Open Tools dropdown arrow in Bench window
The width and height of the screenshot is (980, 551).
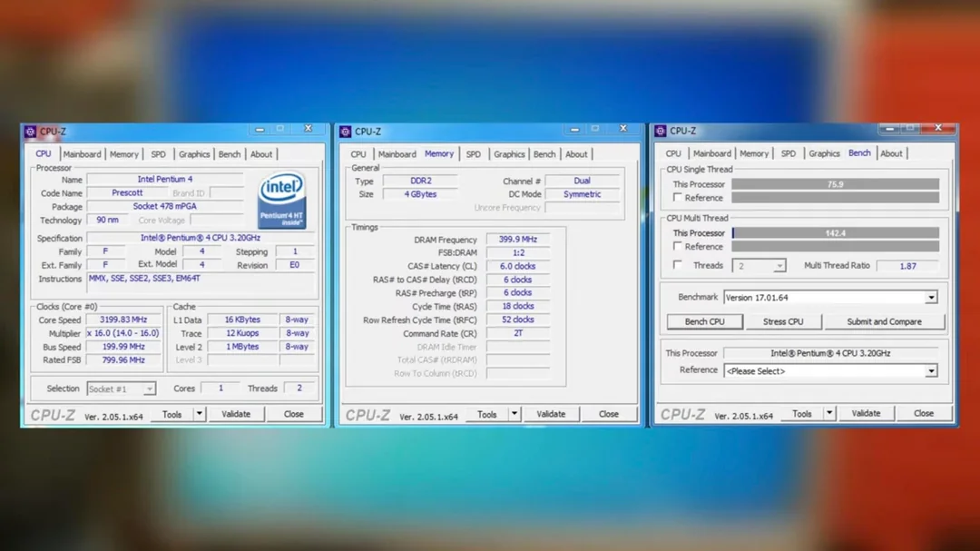coord(829,413)
